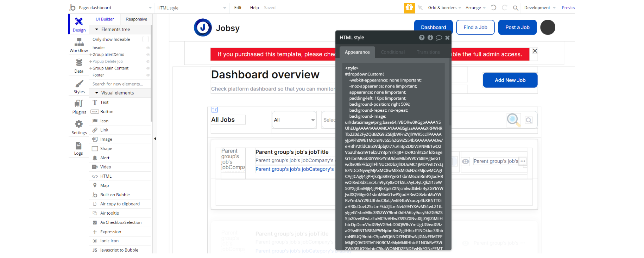Pick the Image element from palette
The height and width of the screenshot is (258, 644).
(x=120, y=139)
